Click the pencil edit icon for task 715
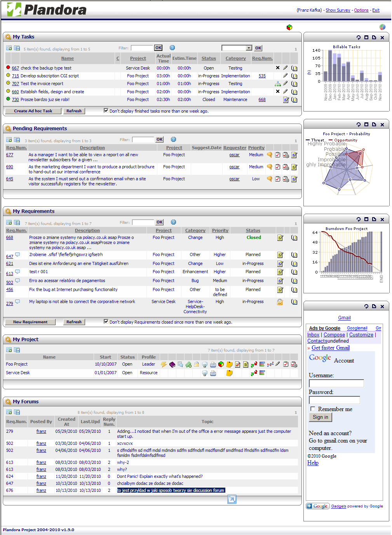The image size is (392, 535). tap(286, 76)
